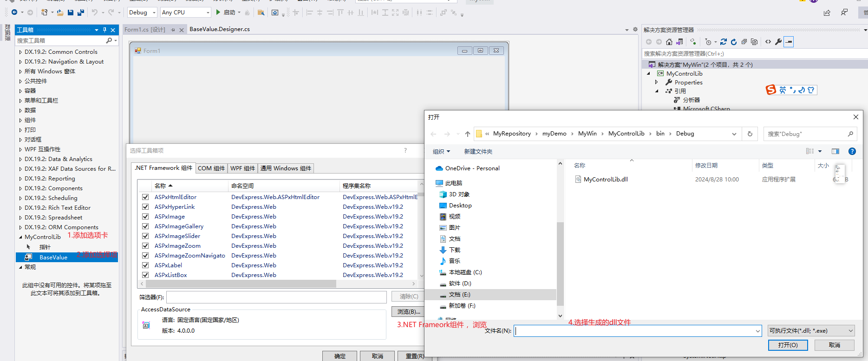Collapse the MyControlLib toolbox group
This screenshot has width=868, height=361.
click(20, 237)
